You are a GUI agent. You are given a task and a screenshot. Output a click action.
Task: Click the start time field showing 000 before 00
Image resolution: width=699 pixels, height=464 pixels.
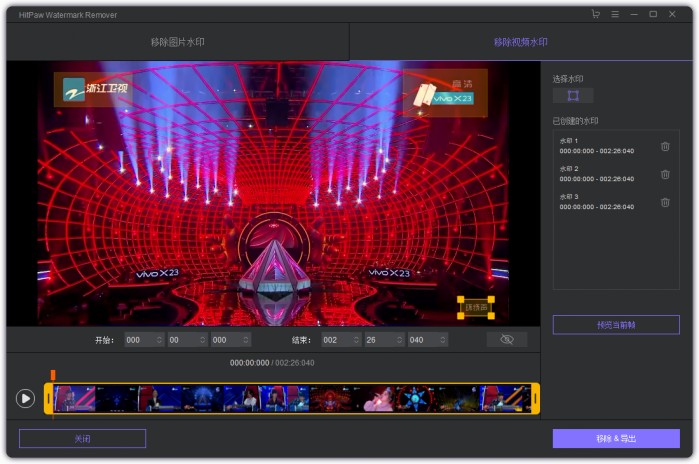(144, 340)
